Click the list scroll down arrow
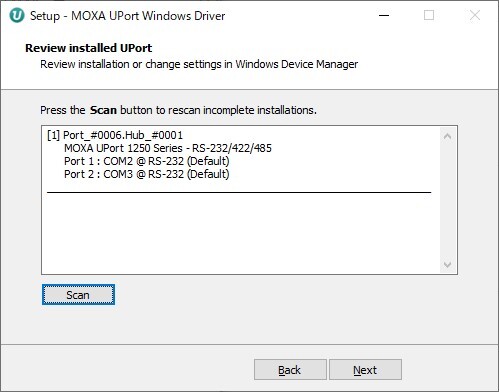The width and height of the screenshot is (499, 392). [x=448, y=265]
